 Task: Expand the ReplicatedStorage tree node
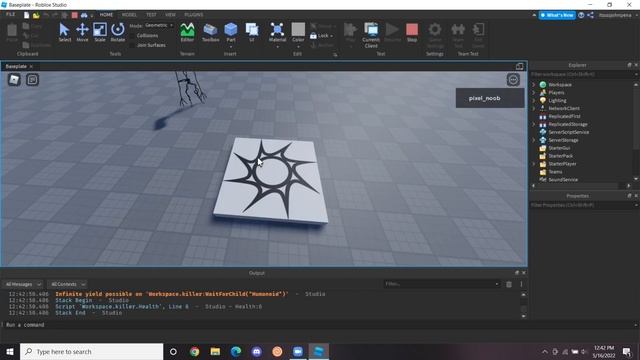coord(534,124)
